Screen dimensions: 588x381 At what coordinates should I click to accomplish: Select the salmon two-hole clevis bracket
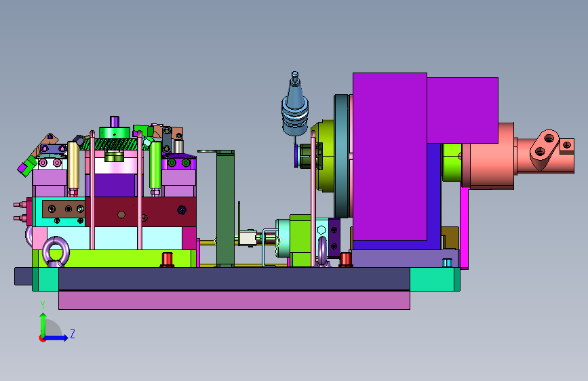(545, 150)
